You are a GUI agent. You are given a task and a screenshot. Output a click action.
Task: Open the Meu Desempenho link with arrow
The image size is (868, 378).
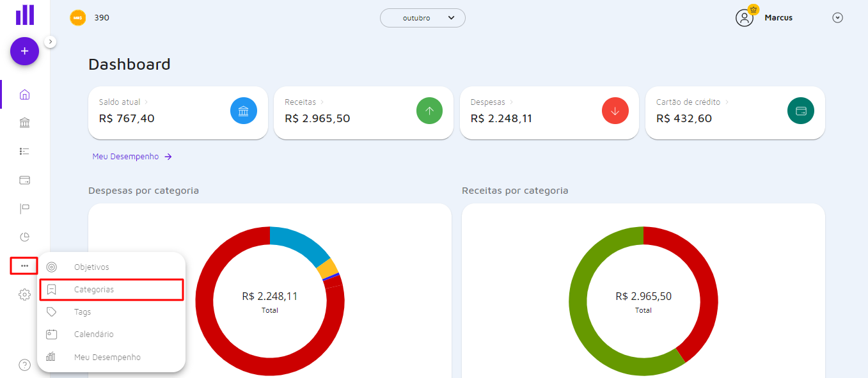click(132, 157)
